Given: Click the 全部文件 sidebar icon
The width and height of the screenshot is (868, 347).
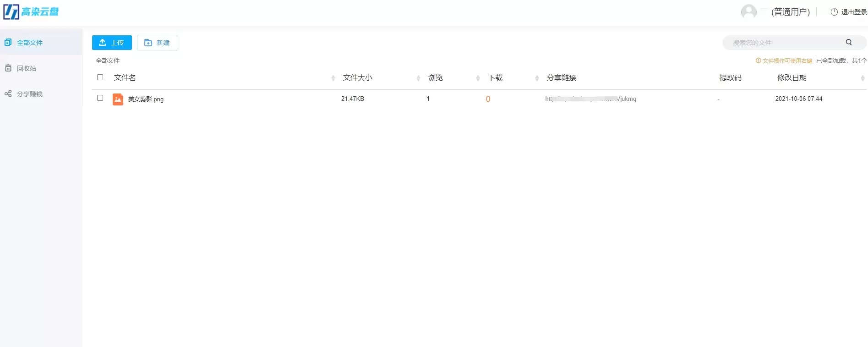Looking at the screenshot, I should 8,43.
